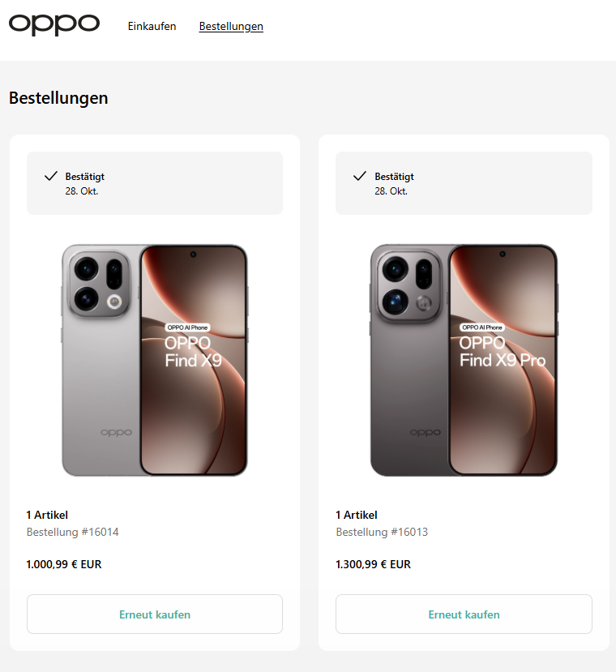Open the Einkaufen menu item
This screenshot has height=672, width=616.
pos(152,26)
